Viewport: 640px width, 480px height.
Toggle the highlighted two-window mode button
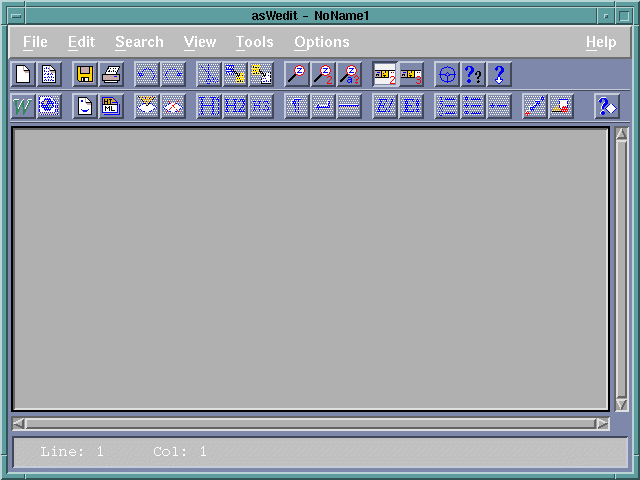pyautogui.click(x=385, y=74)
